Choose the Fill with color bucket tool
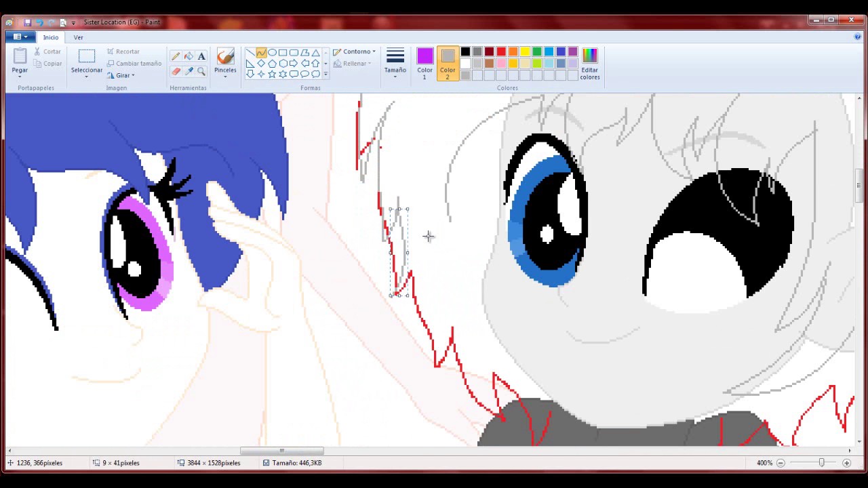This screenshot has height=488, width=868. coord(189,56)
